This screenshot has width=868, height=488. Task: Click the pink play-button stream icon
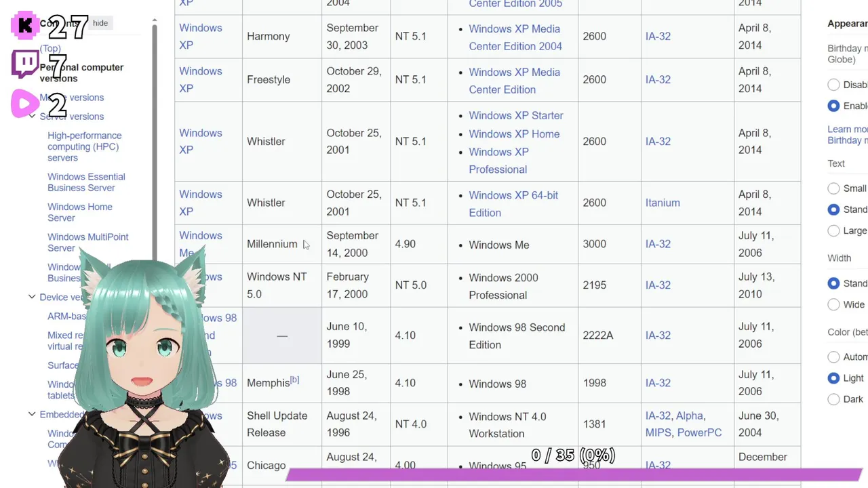point(25,104)
